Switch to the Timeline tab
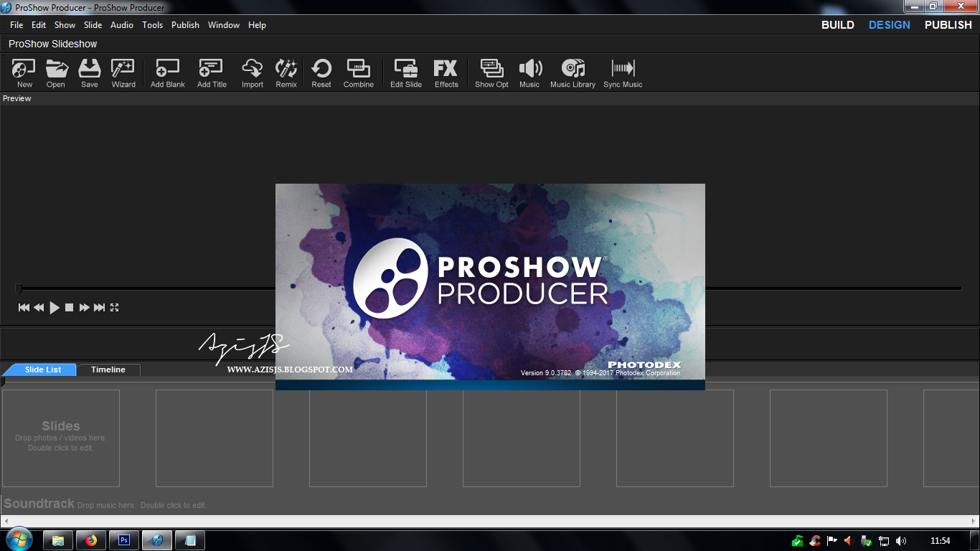 pos(108,369)
